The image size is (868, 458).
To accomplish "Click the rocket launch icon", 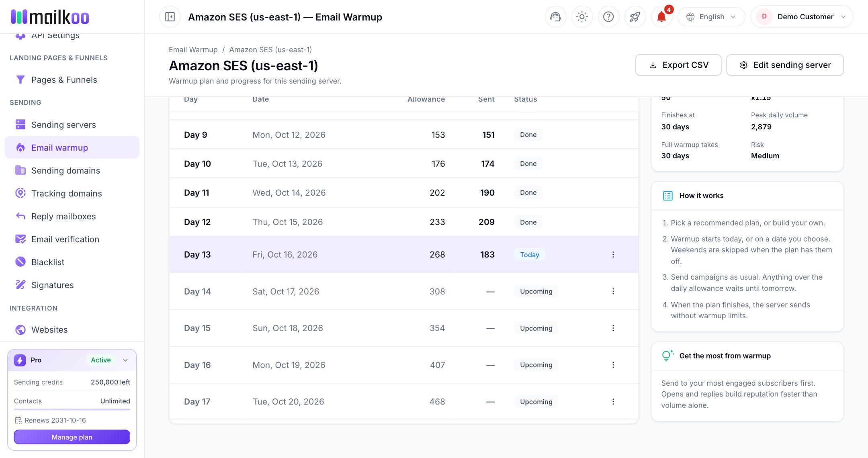I will 635,17.
